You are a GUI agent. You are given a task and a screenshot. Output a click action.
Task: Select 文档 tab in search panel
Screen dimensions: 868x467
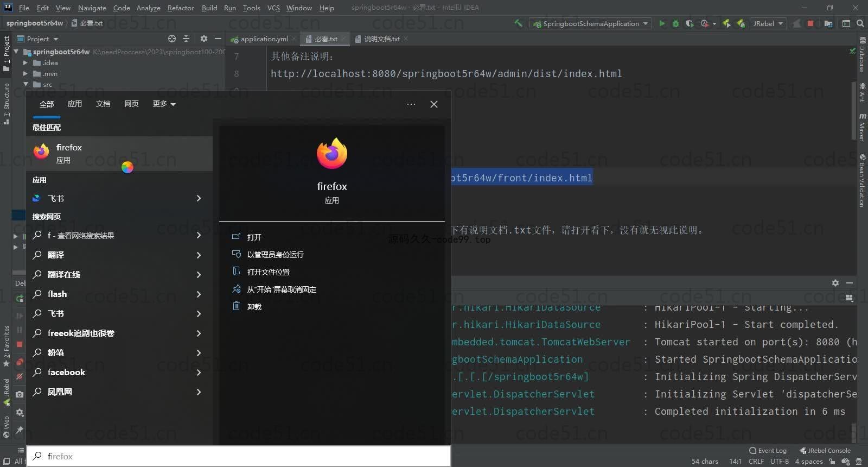103,104
